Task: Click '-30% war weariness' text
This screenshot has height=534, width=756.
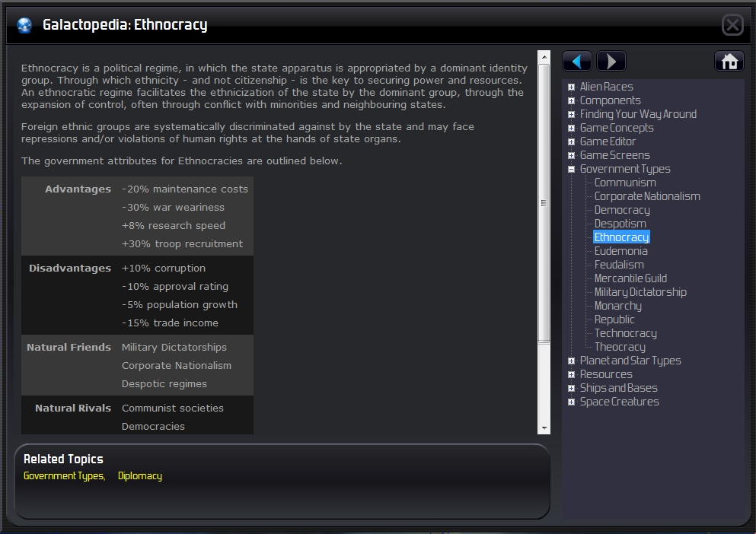Action: (173, 207)
